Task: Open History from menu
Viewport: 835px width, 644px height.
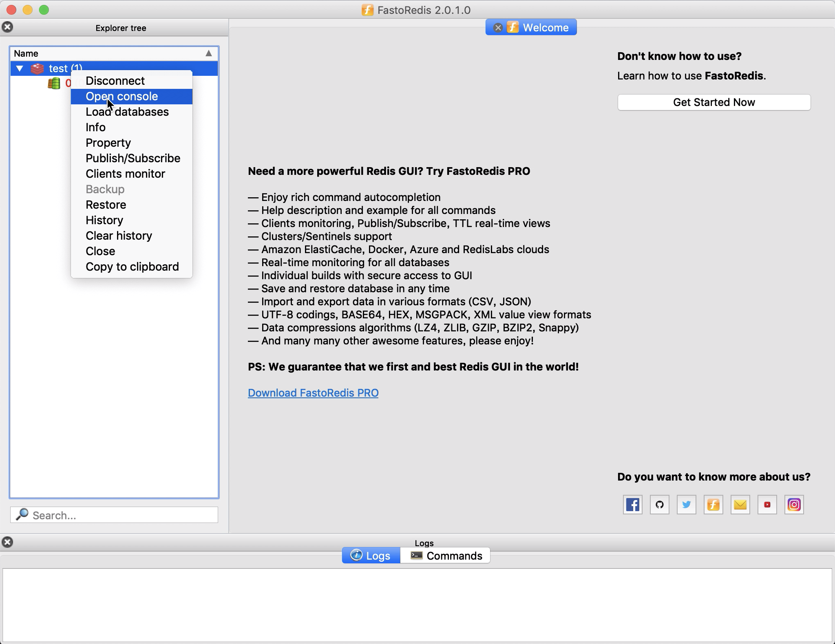Action: point(131,220)
